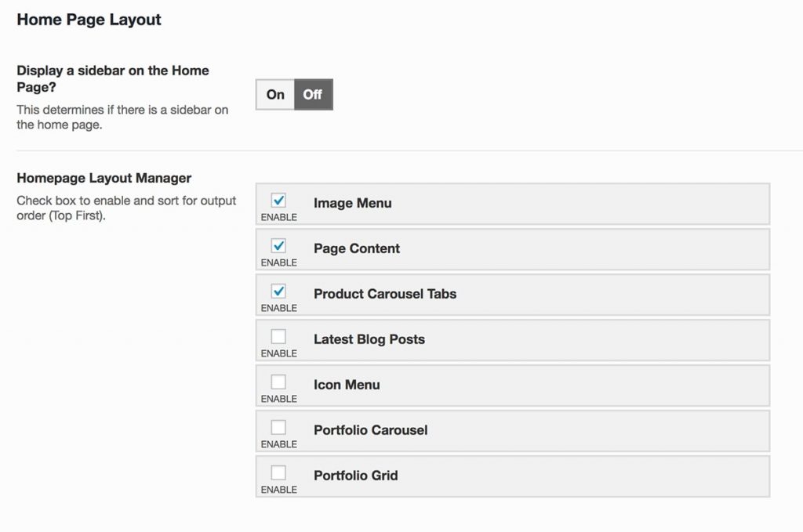Select Off on the sidebar toggle
This screenshot has height=532, width=803.
[x=314, y=95]
